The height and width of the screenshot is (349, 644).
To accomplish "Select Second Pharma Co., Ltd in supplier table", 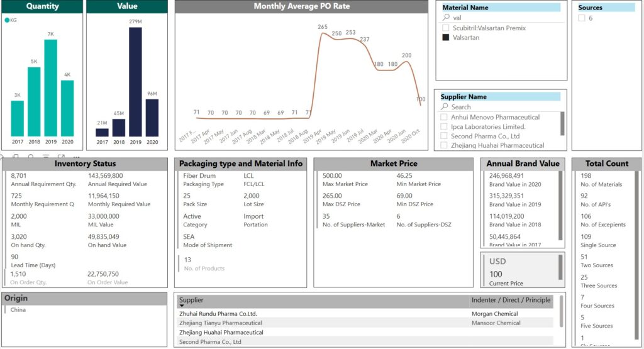I will 210,341.
